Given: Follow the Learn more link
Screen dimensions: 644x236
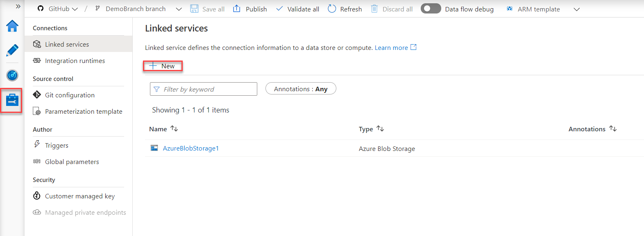Looking at the screenshot, I should click(391, 48).
